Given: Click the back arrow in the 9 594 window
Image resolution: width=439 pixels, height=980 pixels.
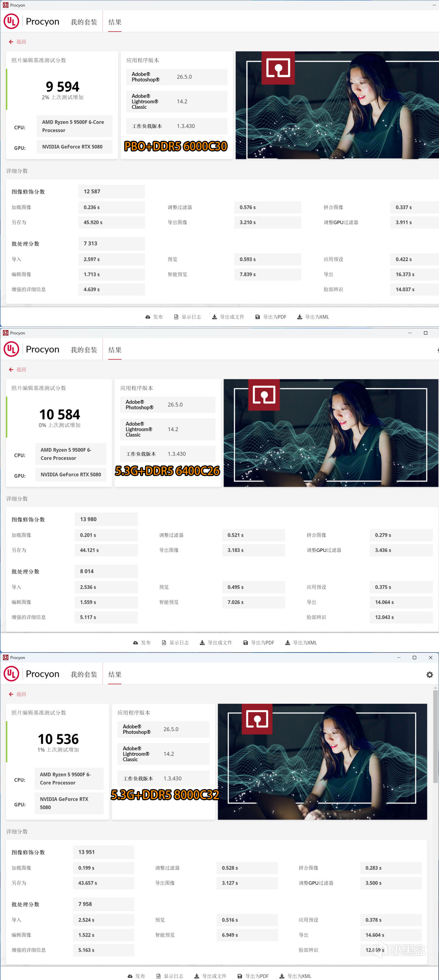Looking at the screenshot, I should point(11,42).
